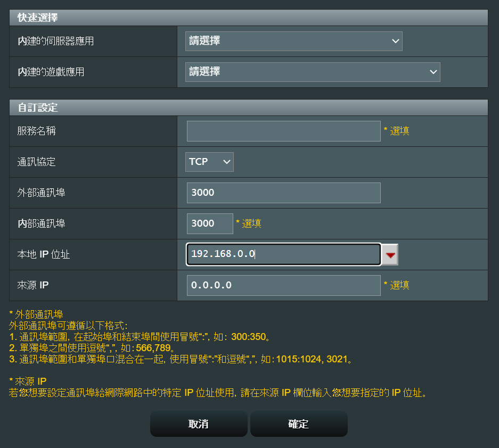The width and height of the screenshot is (499, 448).
Task: Click the 本地 IP 位址 field showing 192.168.0.0
Action: point(283,254)
